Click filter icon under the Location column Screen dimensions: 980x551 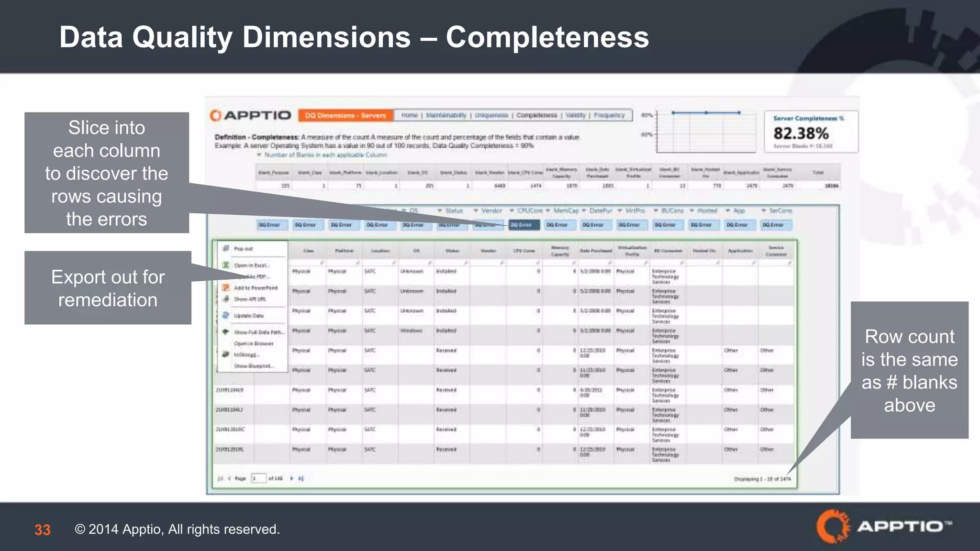coord(394,263)
